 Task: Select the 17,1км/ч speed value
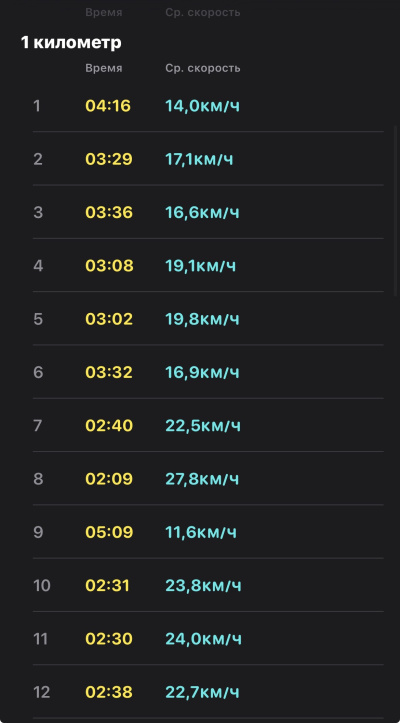pos(199,159)
